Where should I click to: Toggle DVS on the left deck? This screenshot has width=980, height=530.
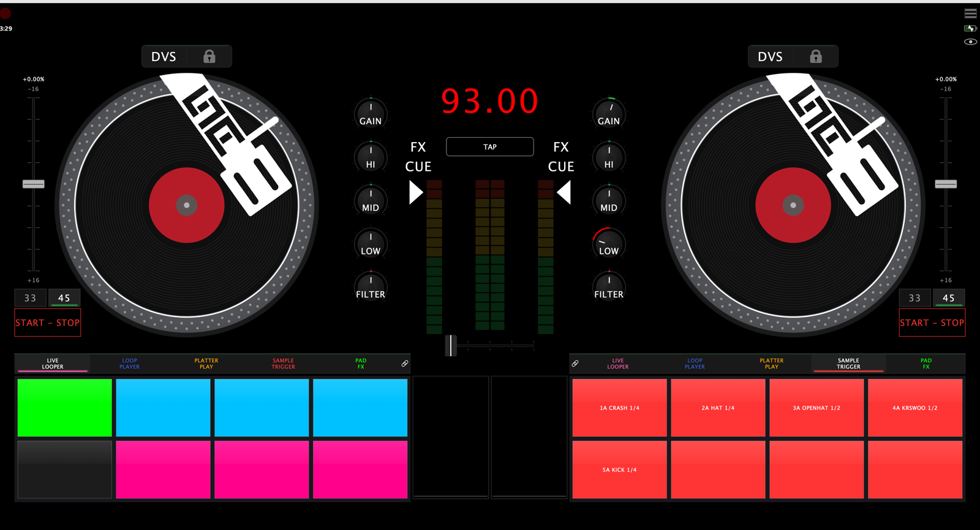(x=164, y=56)
